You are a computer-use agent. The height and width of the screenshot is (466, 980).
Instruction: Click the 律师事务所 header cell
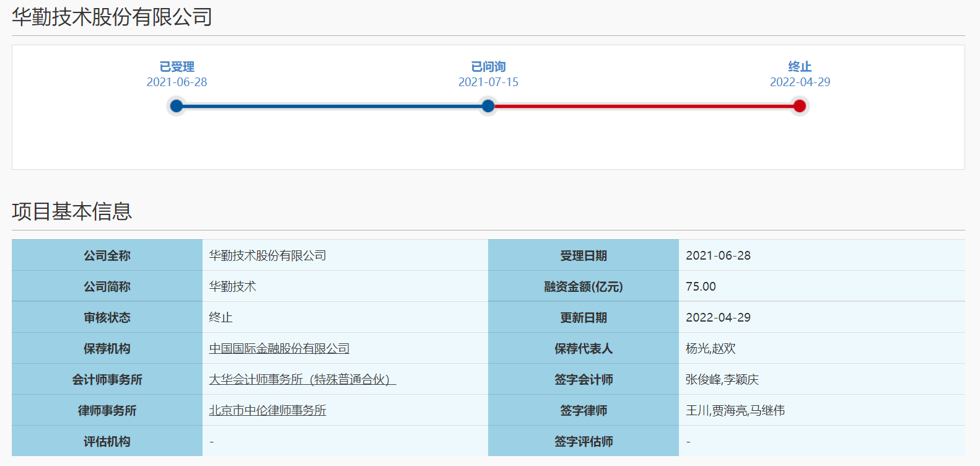107,410
